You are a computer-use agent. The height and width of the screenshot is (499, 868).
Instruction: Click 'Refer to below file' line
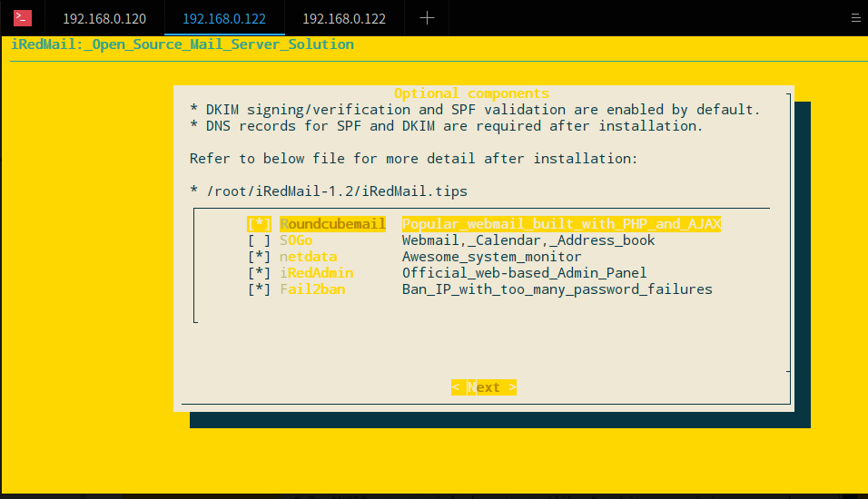click(413, 159)
